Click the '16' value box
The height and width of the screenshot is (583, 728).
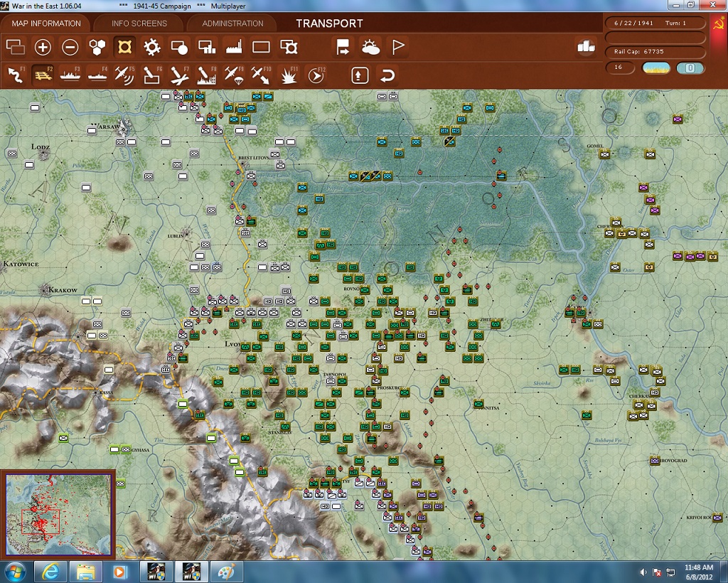[620, 68]
